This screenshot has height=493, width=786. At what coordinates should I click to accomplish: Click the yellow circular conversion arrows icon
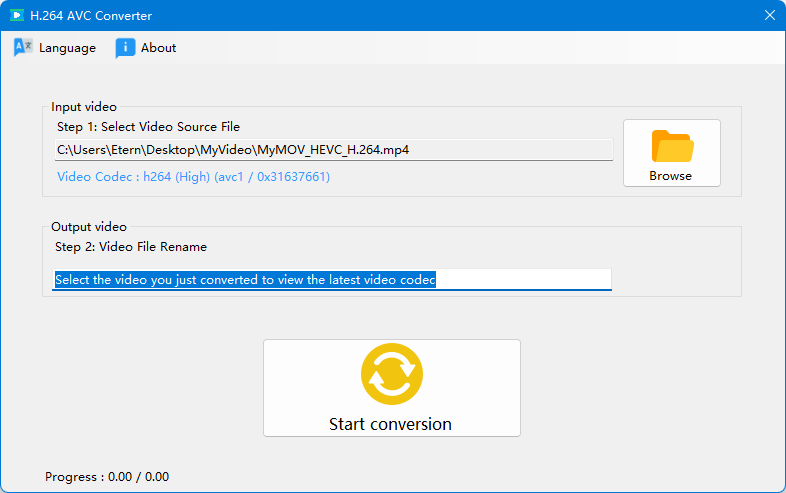[392, 374]
